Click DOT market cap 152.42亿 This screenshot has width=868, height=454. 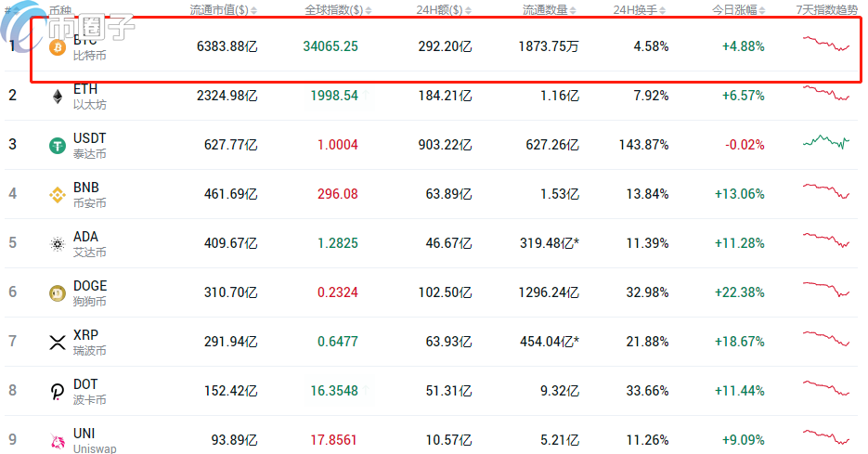tap(231, 391)
